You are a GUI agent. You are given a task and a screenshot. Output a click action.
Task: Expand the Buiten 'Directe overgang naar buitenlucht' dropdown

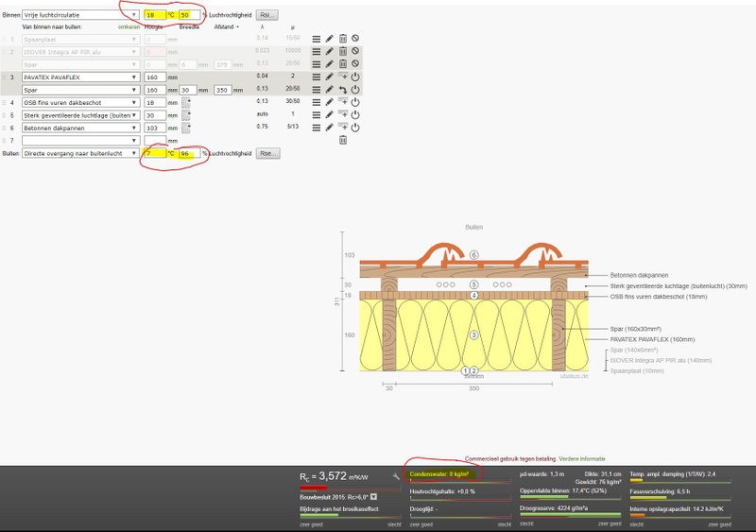click(x=81, y=153)
